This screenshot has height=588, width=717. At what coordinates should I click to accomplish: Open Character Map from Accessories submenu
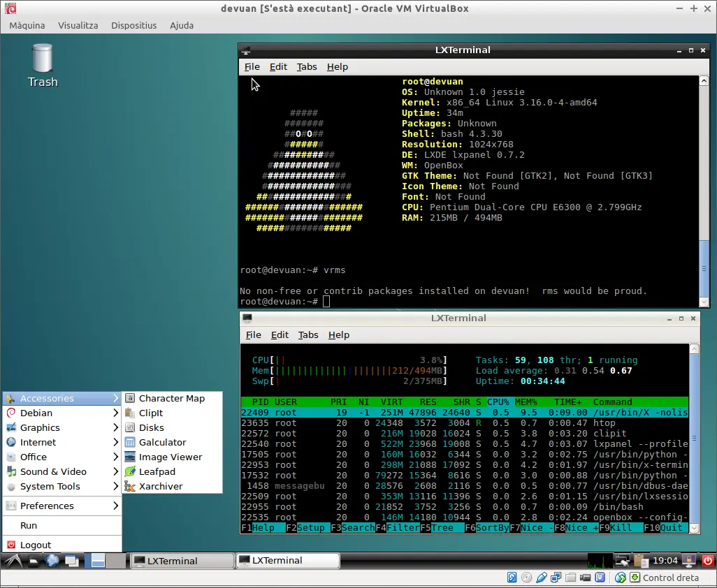(172, 398)
